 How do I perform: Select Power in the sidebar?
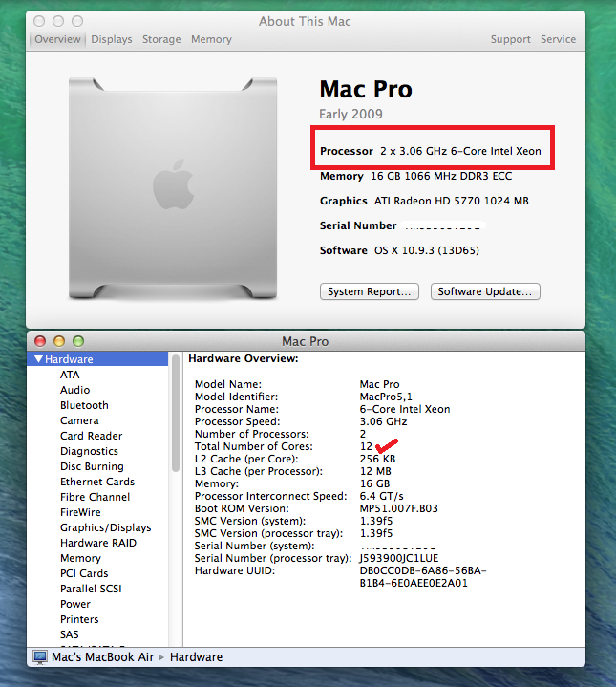[x=75, y=604]
